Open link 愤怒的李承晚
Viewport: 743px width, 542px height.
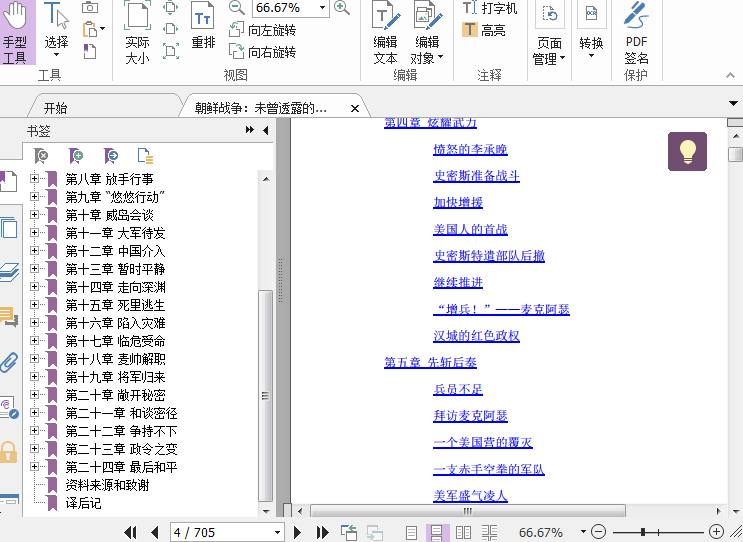pyautogui.click(x=470, y=150)
